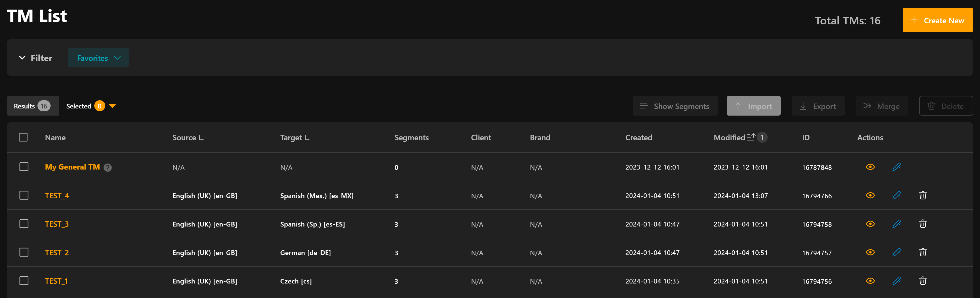Image resolution: width=980 pixels, height=298 pixels.
Task: Open the TEST_3 name link
Action: [57, 224]
